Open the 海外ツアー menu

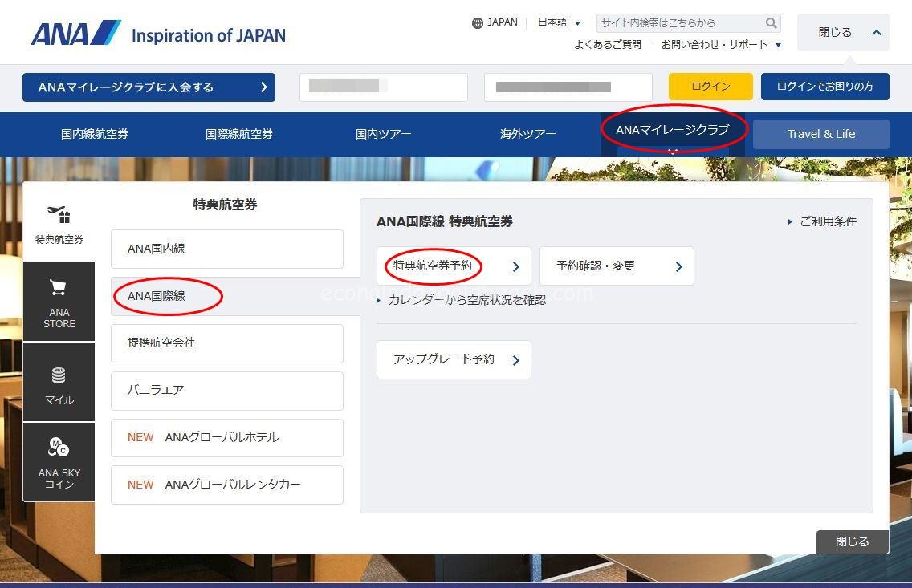coord(527,134)
